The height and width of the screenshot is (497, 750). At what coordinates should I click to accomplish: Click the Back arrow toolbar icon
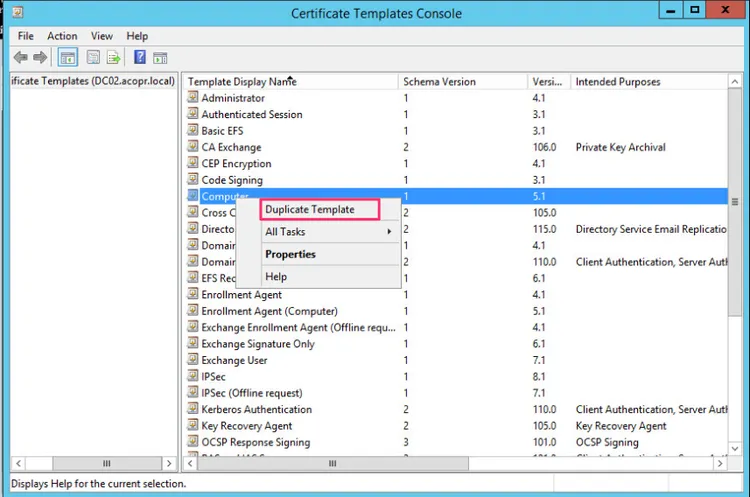pyautogui.click(x=21, y=58)
